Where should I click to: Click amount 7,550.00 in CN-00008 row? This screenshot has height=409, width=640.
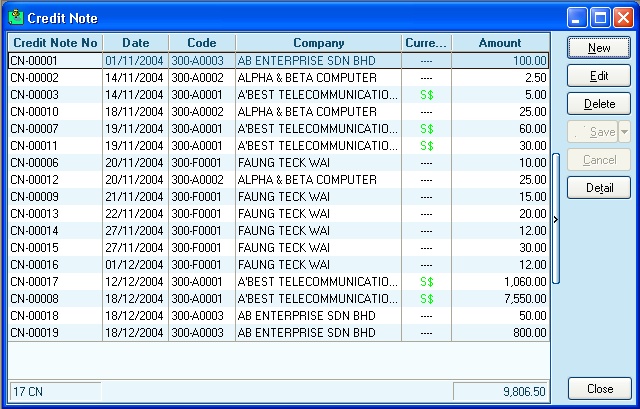[525, 299]
